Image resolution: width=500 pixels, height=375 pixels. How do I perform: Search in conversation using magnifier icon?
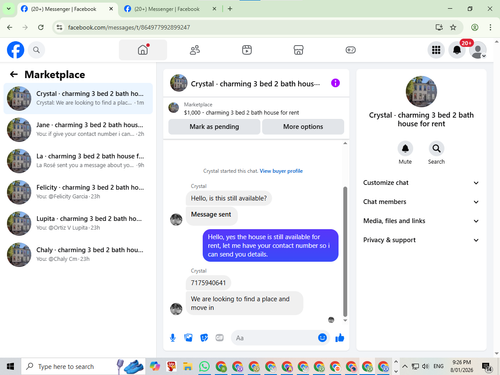click(x=436, y=148)
